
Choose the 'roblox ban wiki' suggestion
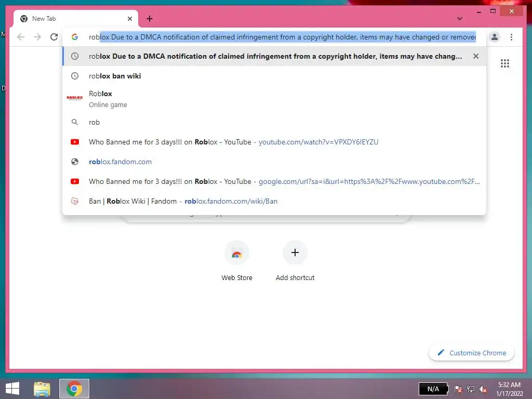[274, 76]
